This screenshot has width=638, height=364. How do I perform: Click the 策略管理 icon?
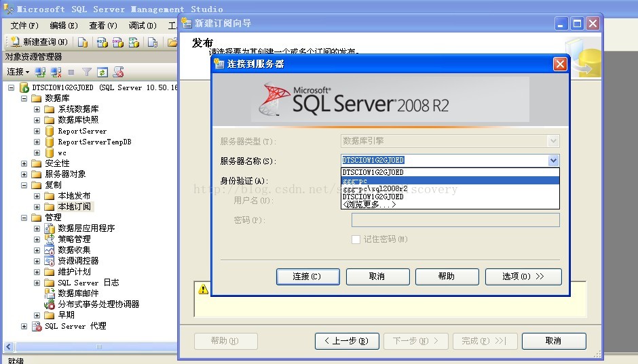pyautogui.click(x=50, y=239)
